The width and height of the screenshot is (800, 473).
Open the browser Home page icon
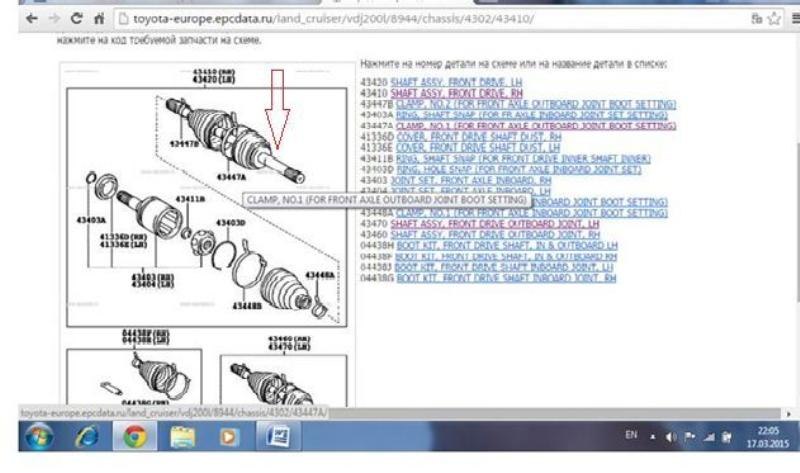pos(99,19)
